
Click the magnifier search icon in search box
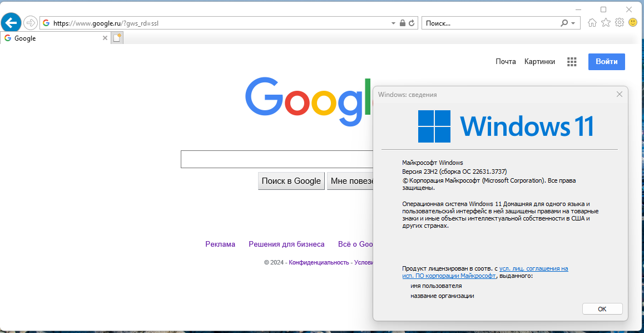tap(564, 23)
